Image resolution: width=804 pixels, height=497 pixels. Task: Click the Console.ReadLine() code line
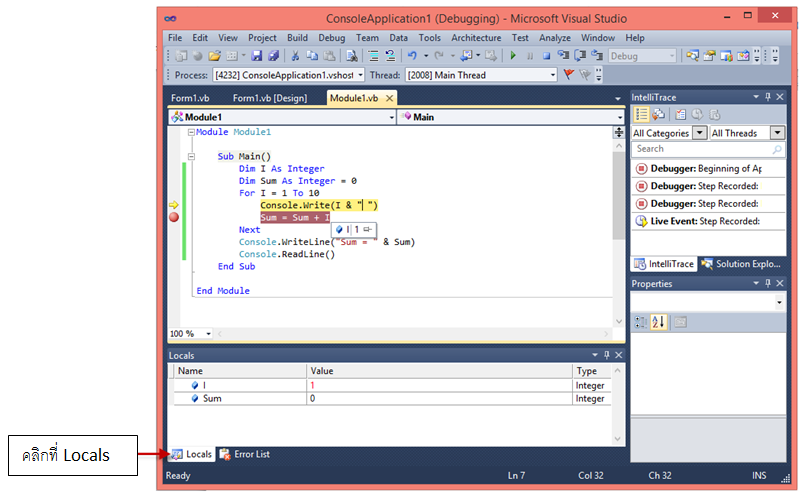pos(287,254)
